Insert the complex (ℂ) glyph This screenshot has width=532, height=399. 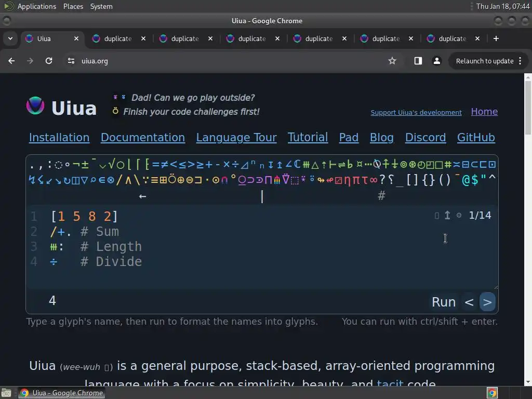[x=297, y=164]
